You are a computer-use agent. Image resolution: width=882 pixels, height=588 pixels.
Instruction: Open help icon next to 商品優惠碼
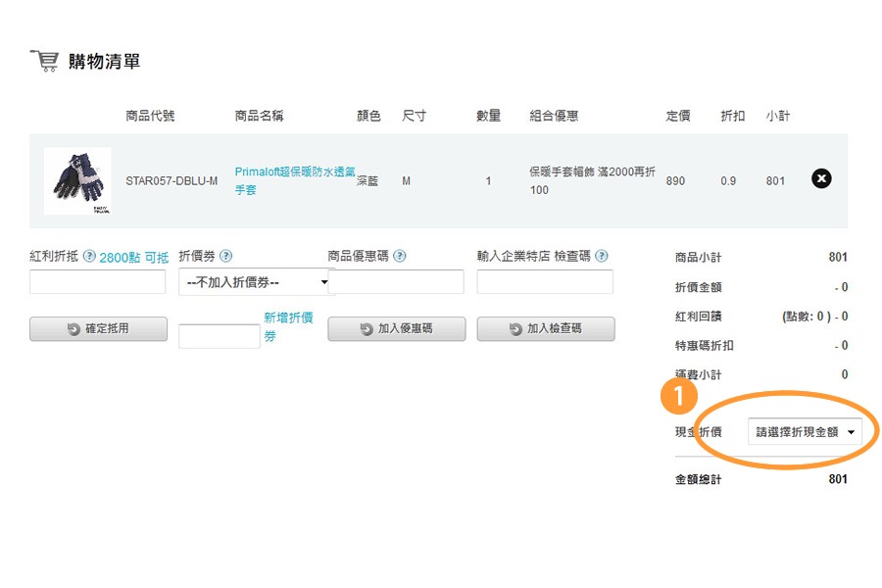[400, 256]
